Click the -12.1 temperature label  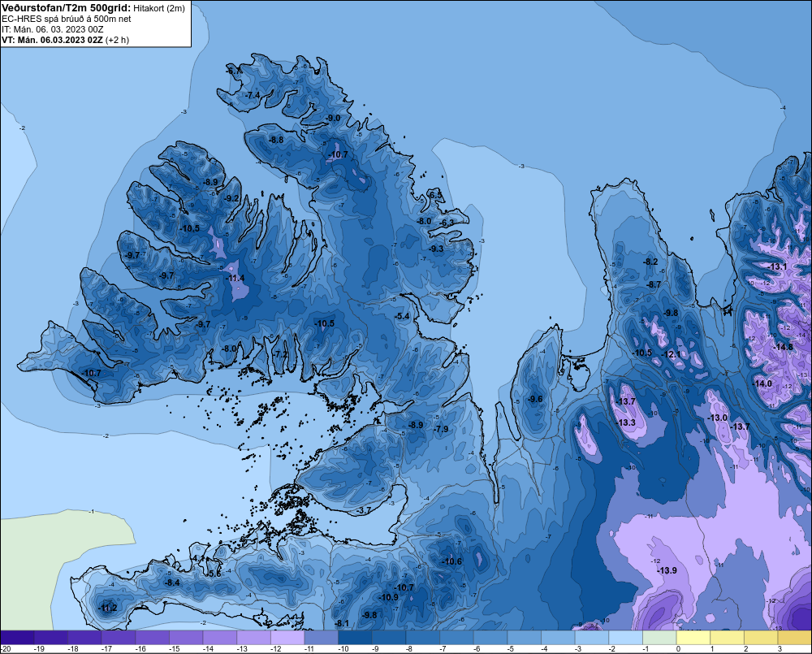pyautogui.click(x=672, y=354)
